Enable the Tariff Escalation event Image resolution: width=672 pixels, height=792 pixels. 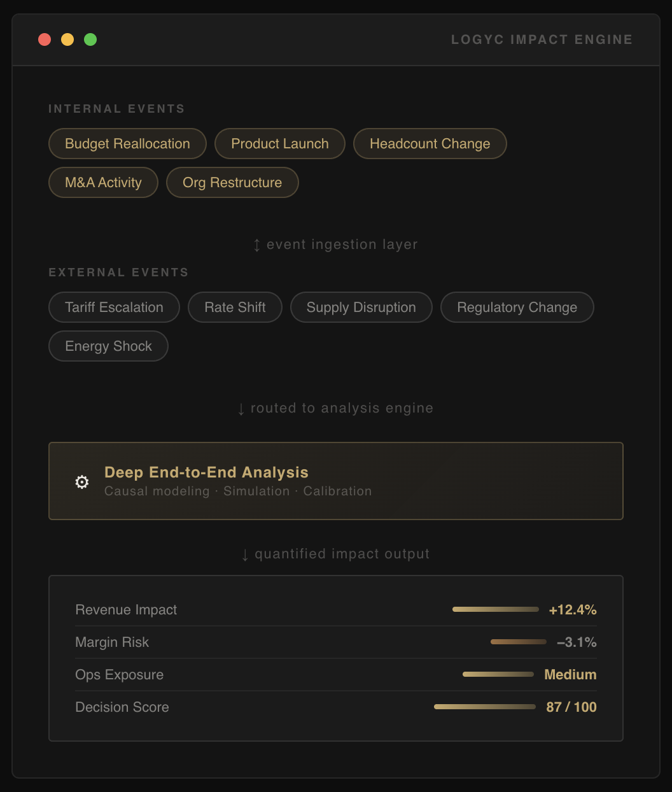[x=114, y=307]
